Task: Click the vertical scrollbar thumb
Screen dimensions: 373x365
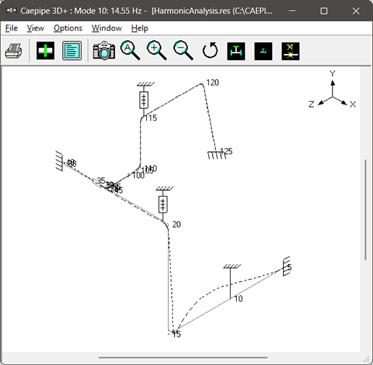Action: point(365,210)
